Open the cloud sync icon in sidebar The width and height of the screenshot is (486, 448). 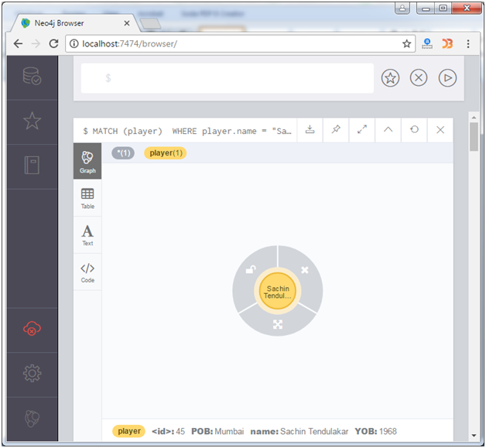coord(32,329)
